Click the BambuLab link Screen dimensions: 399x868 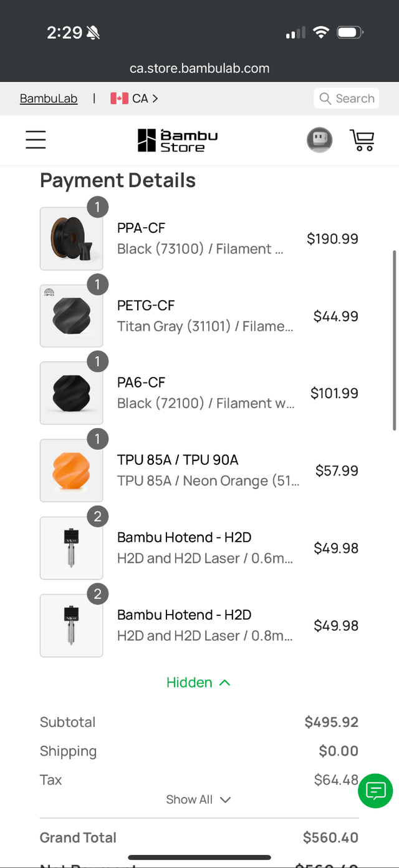tap(48, 98)
